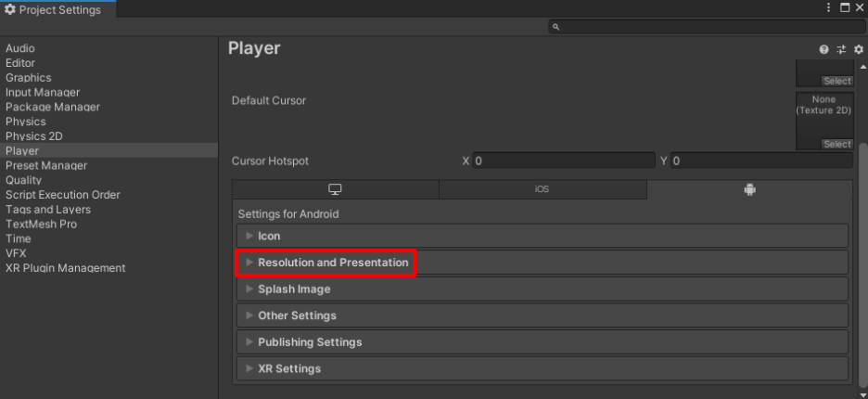This screenshot has width=868, height=399.
Task: Expand the Publishing Settings section
Action: (x=542, y=341)
